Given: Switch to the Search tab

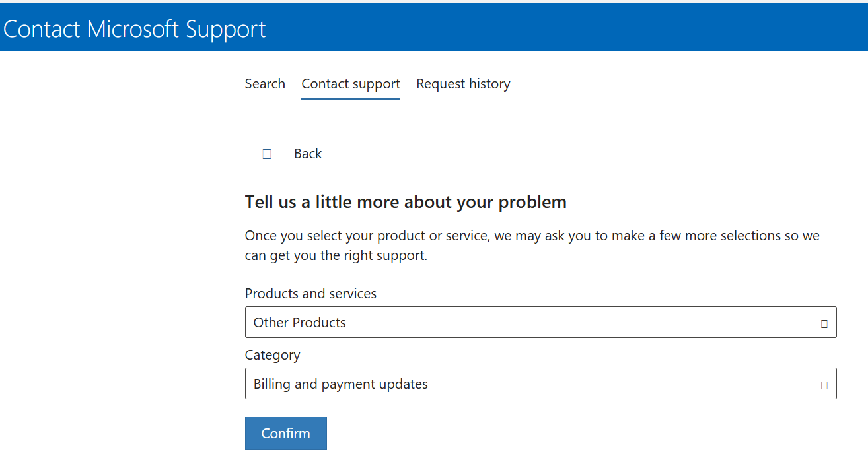Looking at the screenshot, I should coord(265,84).
